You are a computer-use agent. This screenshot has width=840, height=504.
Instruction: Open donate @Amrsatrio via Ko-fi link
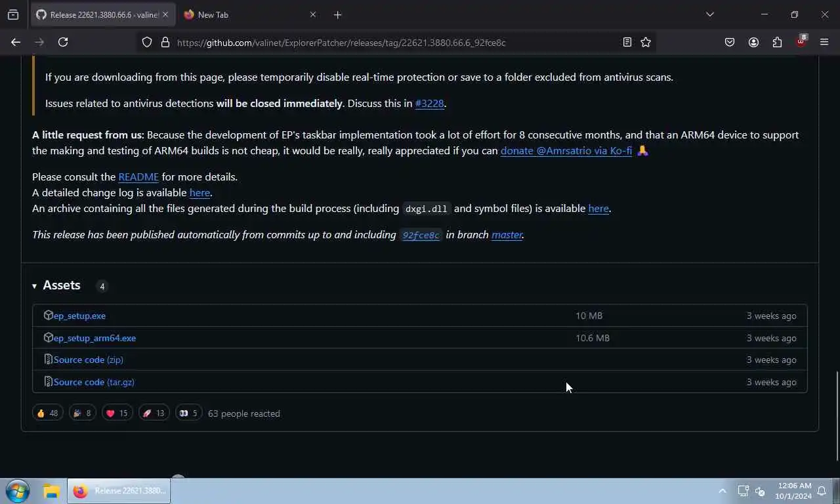click(566, 150)
